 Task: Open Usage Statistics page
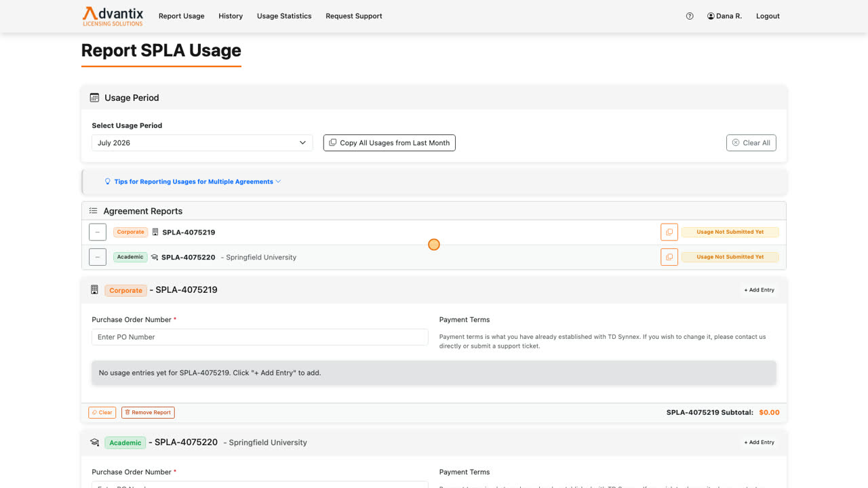point(284,16)
